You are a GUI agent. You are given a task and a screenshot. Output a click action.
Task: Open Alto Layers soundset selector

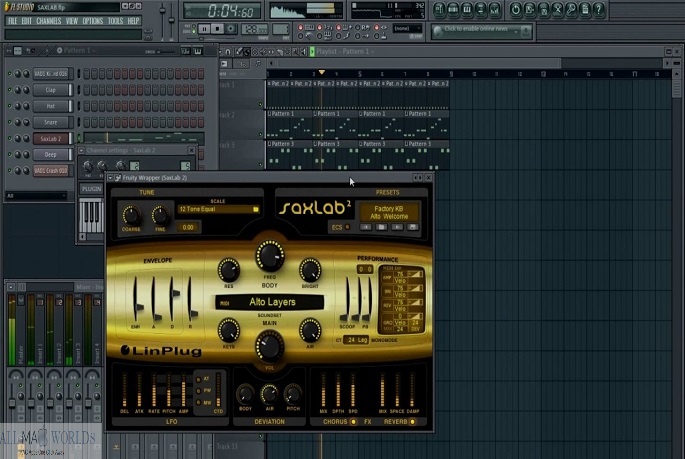point(270,302)
